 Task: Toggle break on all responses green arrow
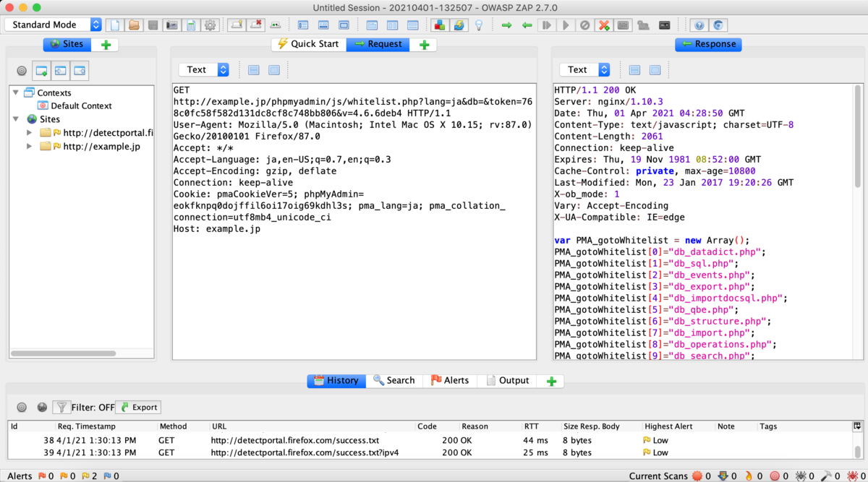(527, 25)
